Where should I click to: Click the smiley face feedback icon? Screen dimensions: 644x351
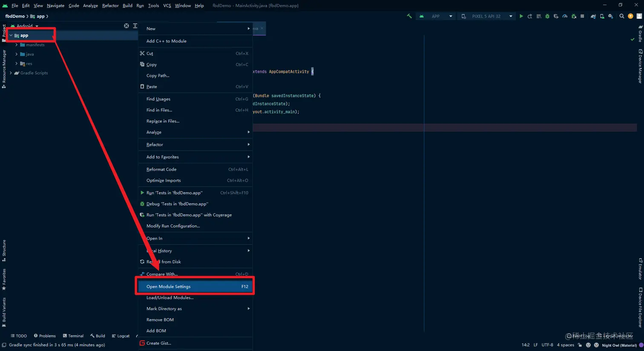click(588, 345)
